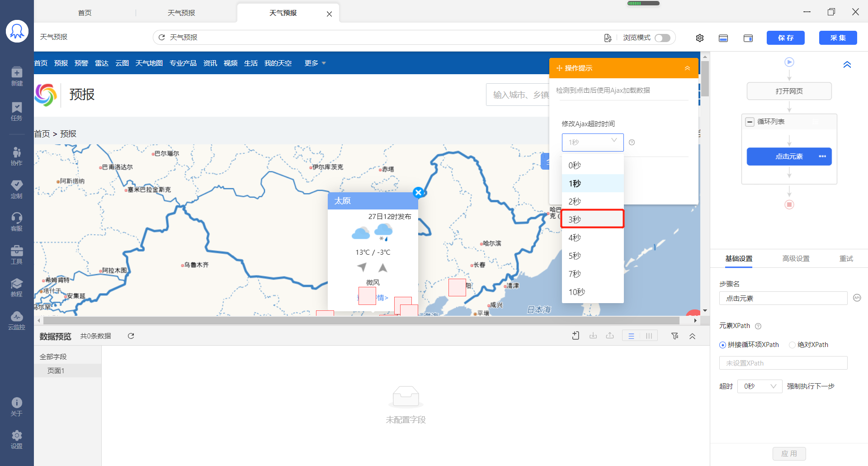868x466 pixels.
Task: Choose 7秒 from the timeout list
Action: tap(593, 274)
